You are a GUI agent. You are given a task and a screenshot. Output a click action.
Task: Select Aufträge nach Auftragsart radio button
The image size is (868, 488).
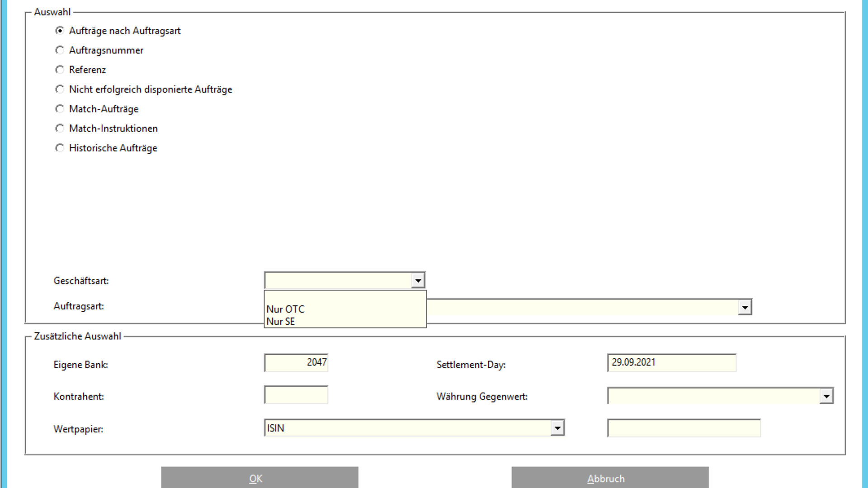click(x=60, y=31)
